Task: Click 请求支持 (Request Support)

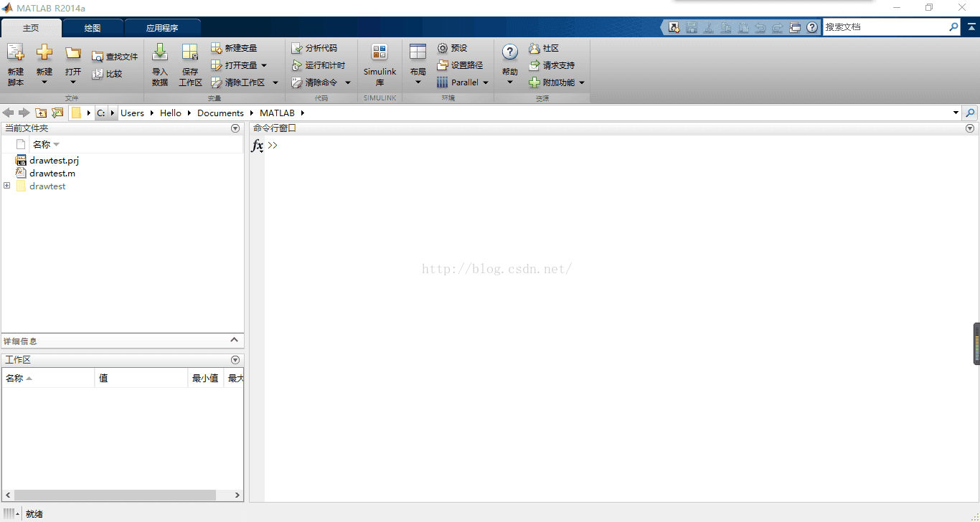Action: pyautogui.click(x=552, y=65)
